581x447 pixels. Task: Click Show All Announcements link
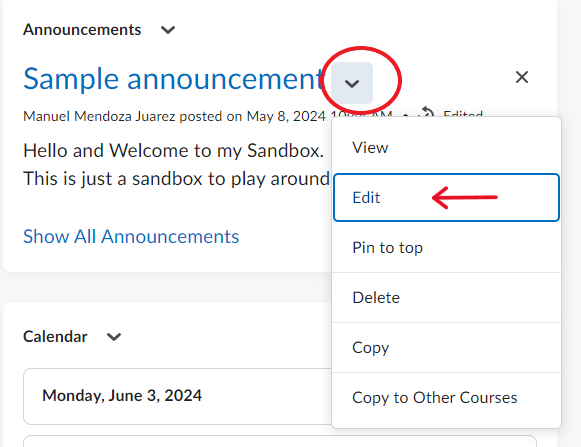click(131, 236)
